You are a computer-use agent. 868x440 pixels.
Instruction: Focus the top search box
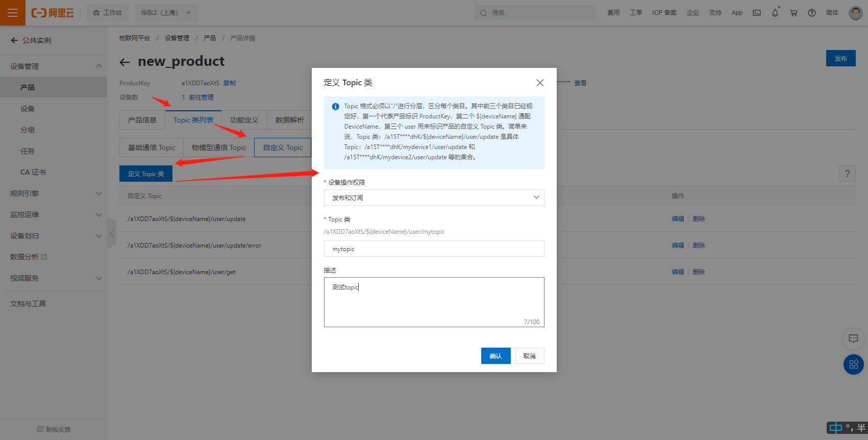tap(535, 13)
